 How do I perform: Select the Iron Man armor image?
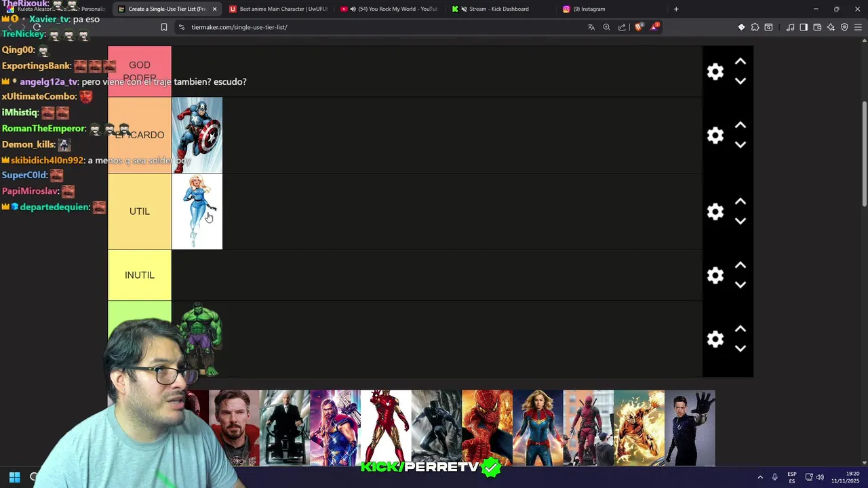[386, 428]
